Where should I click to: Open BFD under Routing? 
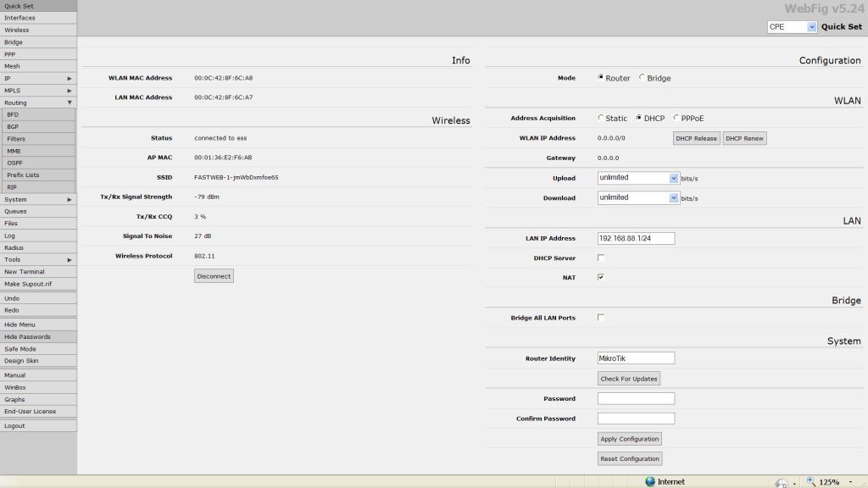click(x=39, y=114)
